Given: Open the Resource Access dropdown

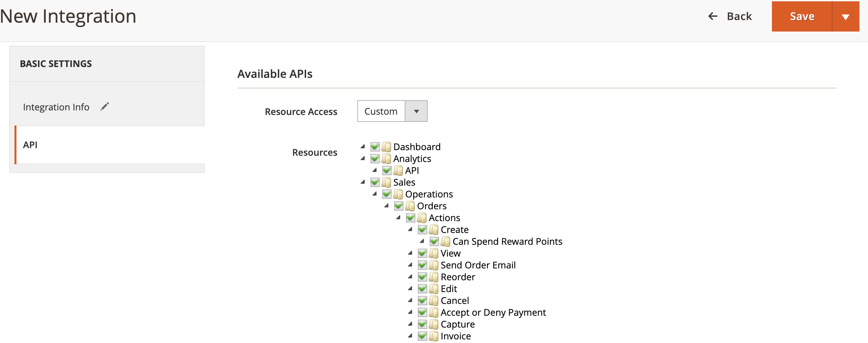Looking at the screenshot, I should pos(392,111).
